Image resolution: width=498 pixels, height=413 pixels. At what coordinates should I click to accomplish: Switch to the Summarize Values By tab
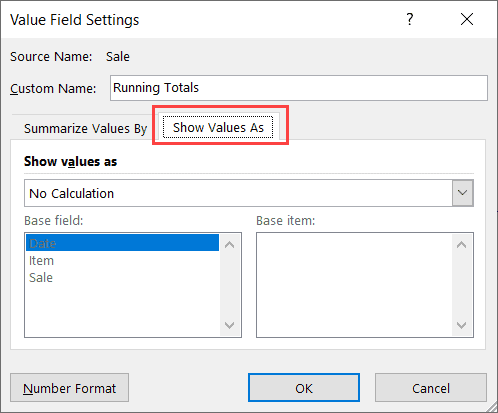tap(85, 128)
